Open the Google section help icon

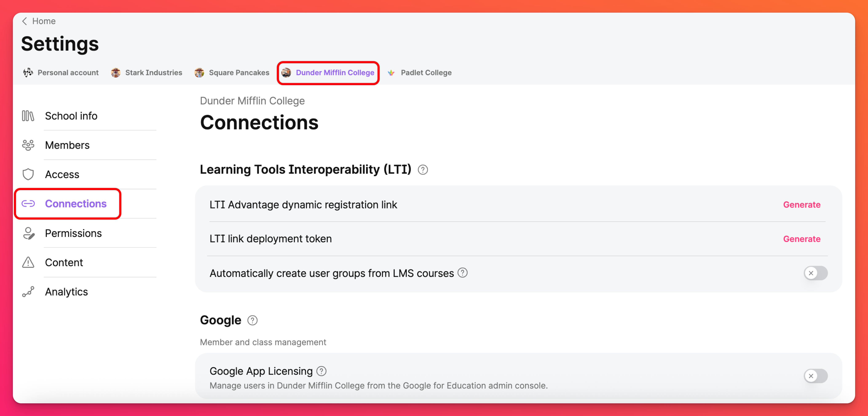252,320
